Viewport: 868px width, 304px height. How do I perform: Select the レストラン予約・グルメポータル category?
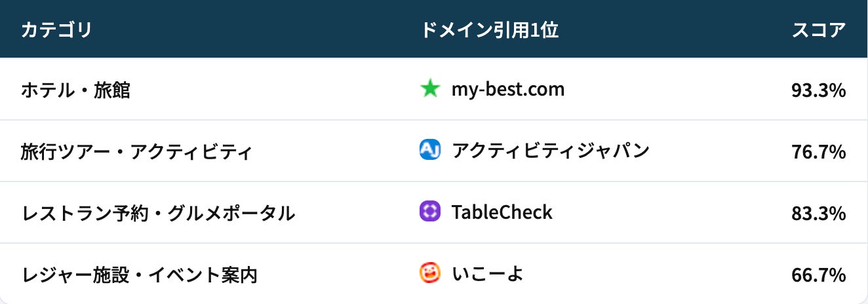point(158,213)
